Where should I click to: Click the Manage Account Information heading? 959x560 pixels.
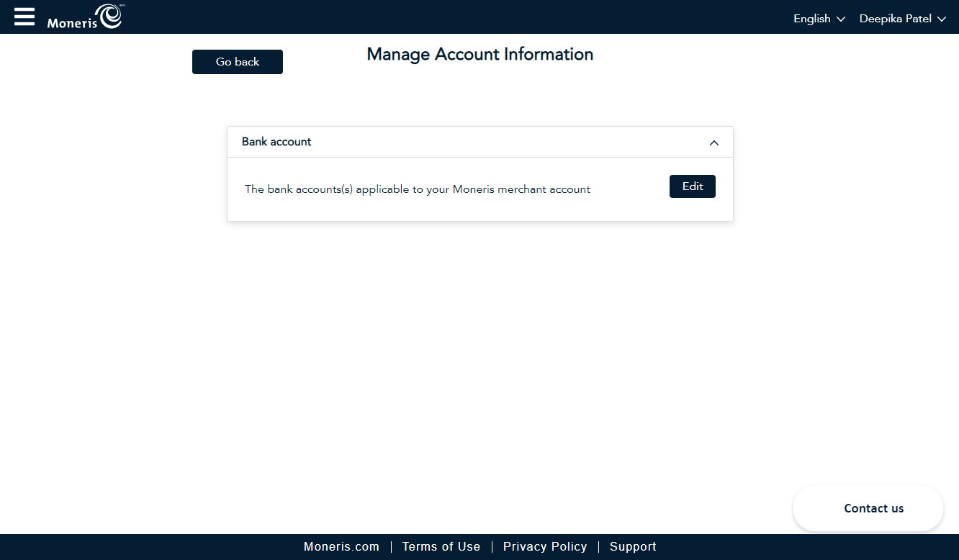tap(480, 55)
